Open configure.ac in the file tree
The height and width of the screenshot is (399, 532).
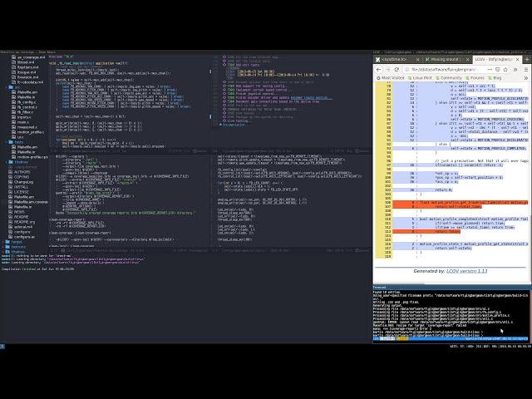pos(25,236)
